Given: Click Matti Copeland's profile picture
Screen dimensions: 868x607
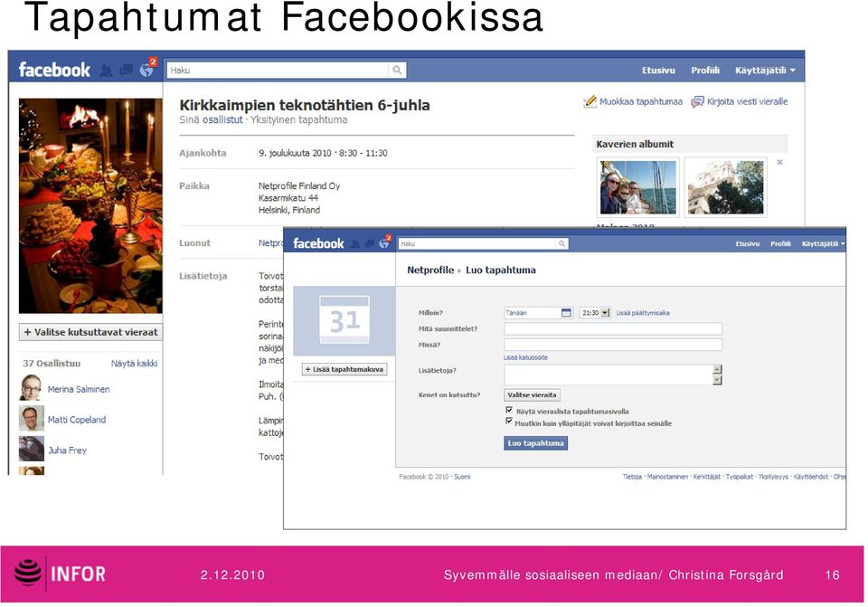Looking at the screenshot, I should pyautogui.click(x=31, y=418).
